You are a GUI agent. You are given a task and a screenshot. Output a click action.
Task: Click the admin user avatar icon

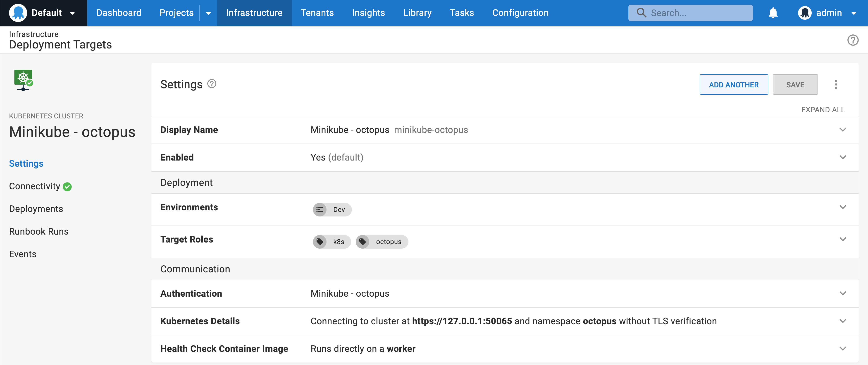coord(805,13)
